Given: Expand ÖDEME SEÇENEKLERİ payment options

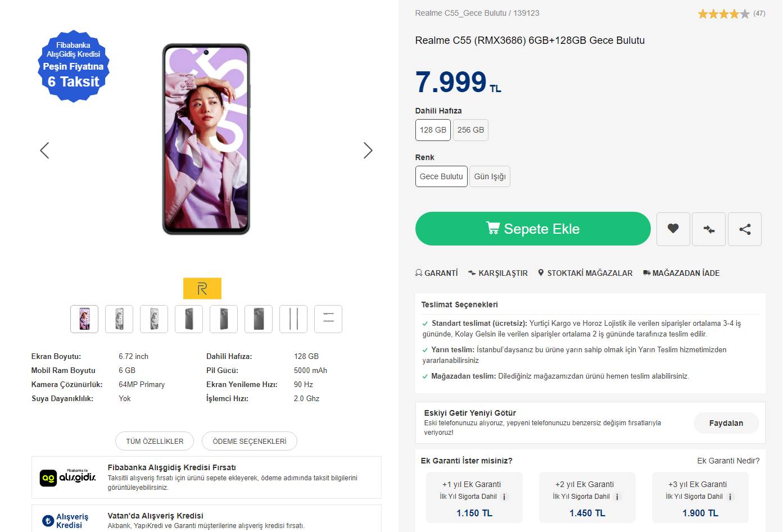Looking at the screenshot, I should coord(249,442).
